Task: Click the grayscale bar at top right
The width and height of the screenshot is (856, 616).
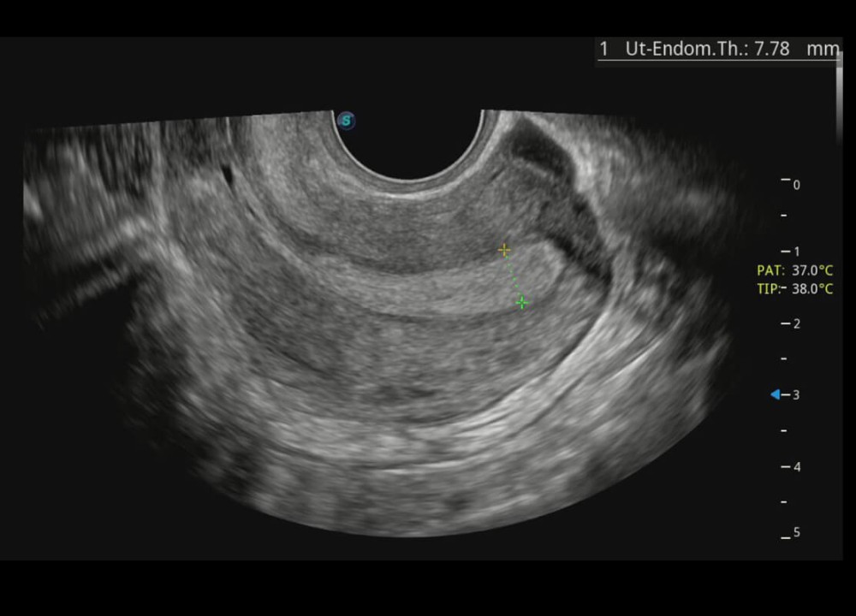Action: point(839,94)
